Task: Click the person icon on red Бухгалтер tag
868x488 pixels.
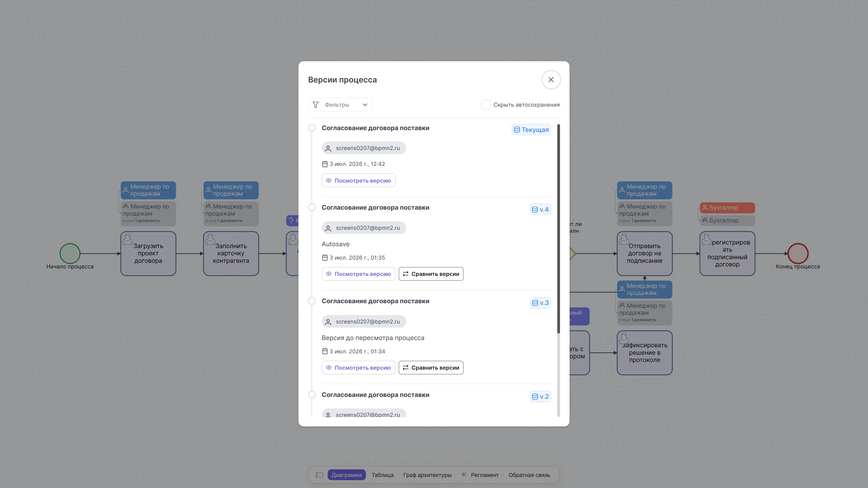Action: pyautogui.click(x=705, y=207)
